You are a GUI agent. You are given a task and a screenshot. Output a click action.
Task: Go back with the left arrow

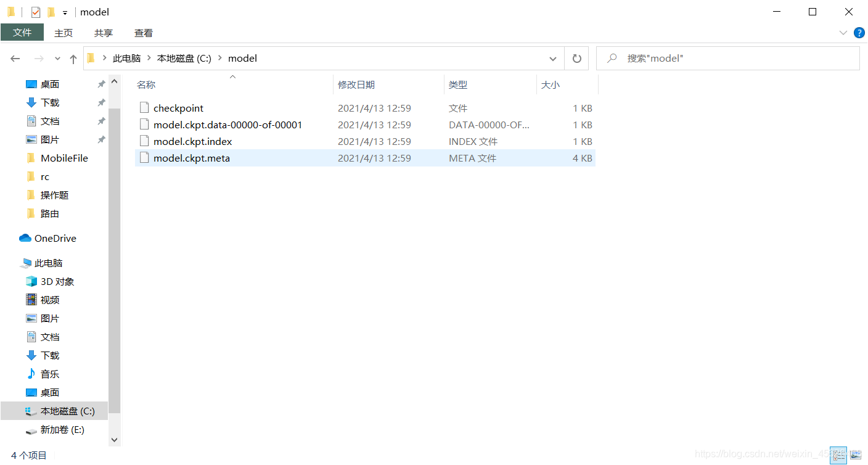15,59
